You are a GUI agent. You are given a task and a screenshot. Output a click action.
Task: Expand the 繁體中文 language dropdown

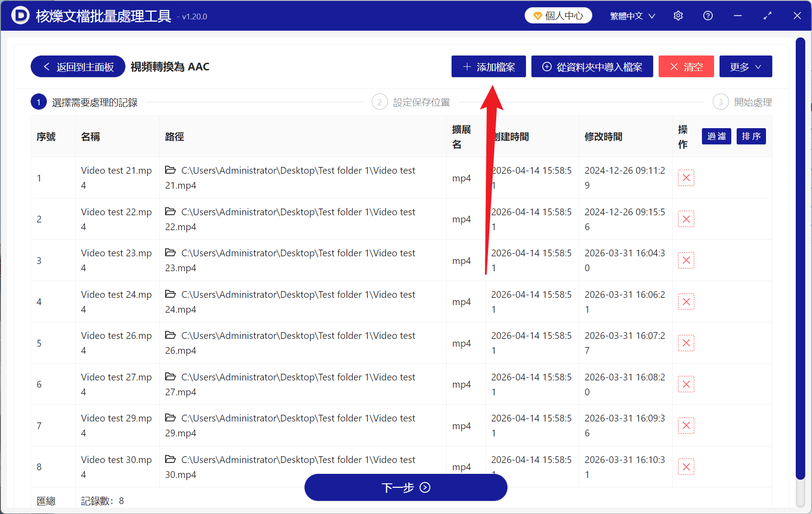632,16
